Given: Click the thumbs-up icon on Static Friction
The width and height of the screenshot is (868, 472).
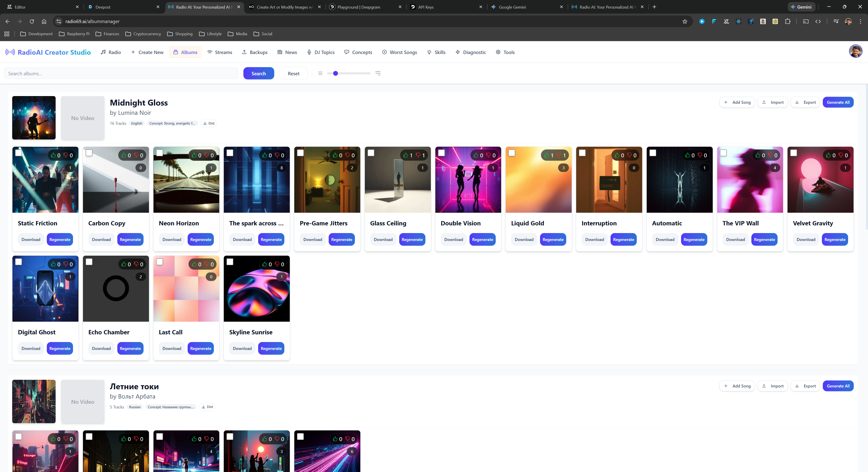Looking at the screenshot, I should coord(53,155).
